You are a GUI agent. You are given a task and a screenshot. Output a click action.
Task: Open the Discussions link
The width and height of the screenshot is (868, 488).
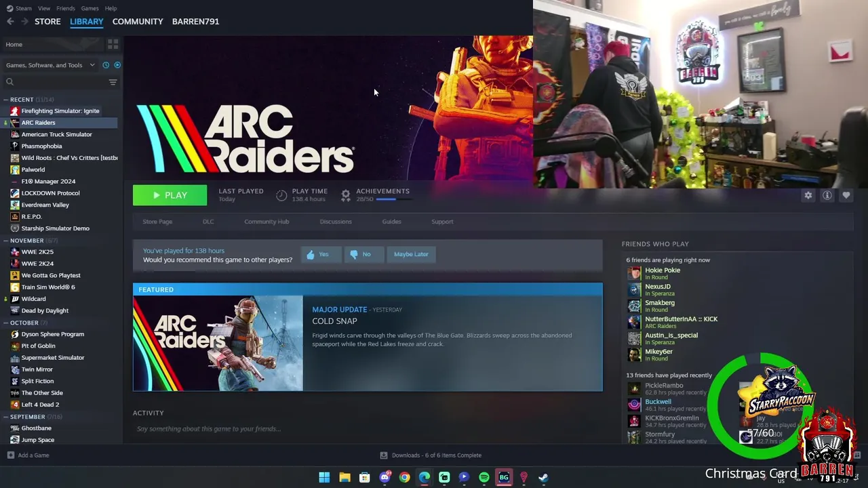coord(336,222)
